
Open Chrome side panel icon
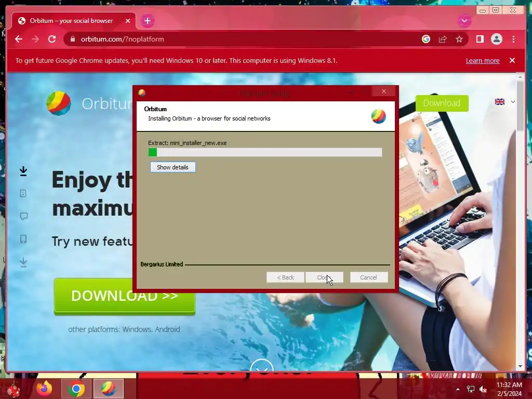point(480,39)
